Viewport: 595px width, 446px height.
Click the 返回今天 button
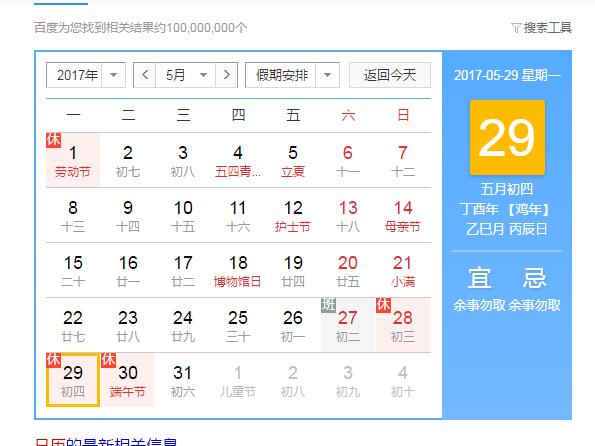390,75
